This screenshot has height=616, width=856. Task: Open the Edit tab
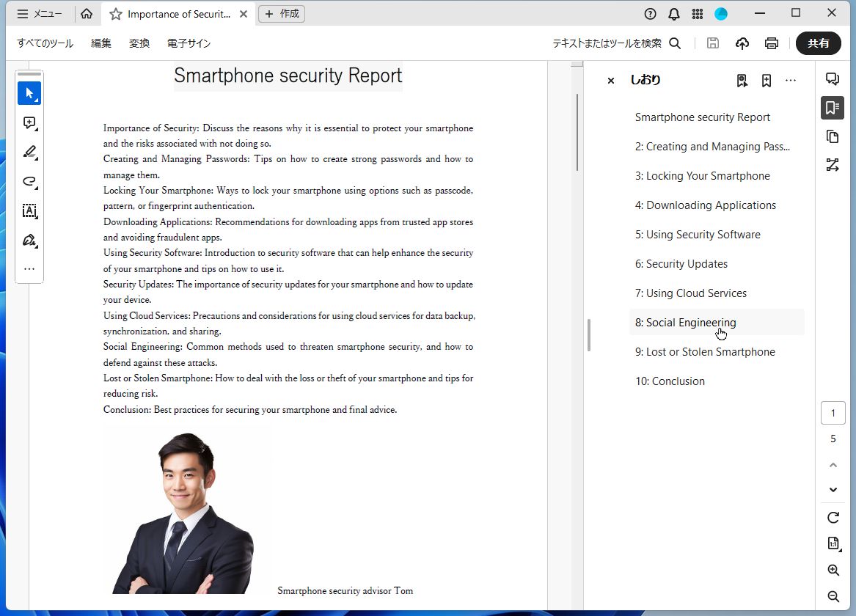(x=101, y=43)
